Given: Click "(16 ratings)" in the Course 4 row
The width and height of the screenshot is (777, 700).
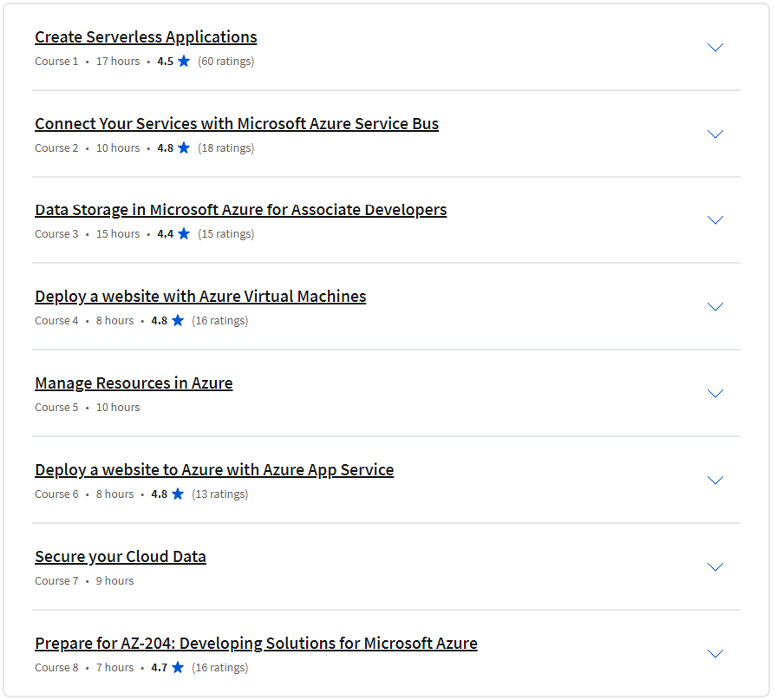Looking at the screenshot, I should [220, 321].
